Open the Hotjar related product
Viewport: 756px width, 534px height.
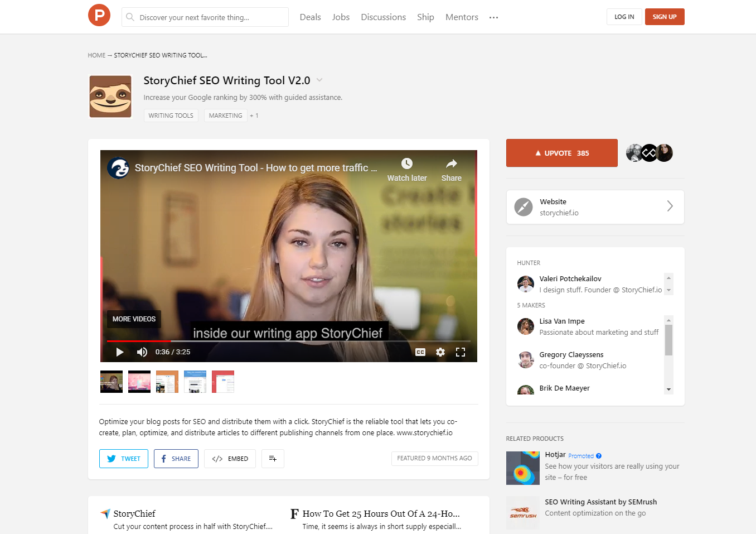pyautogui.click(x=555, y=454)
